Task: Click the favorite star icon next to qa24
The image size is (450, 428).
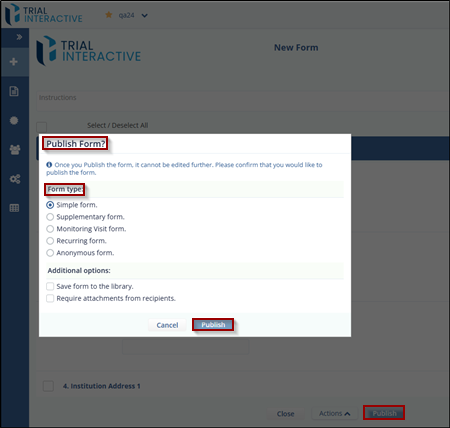Action: coord(109,15)
